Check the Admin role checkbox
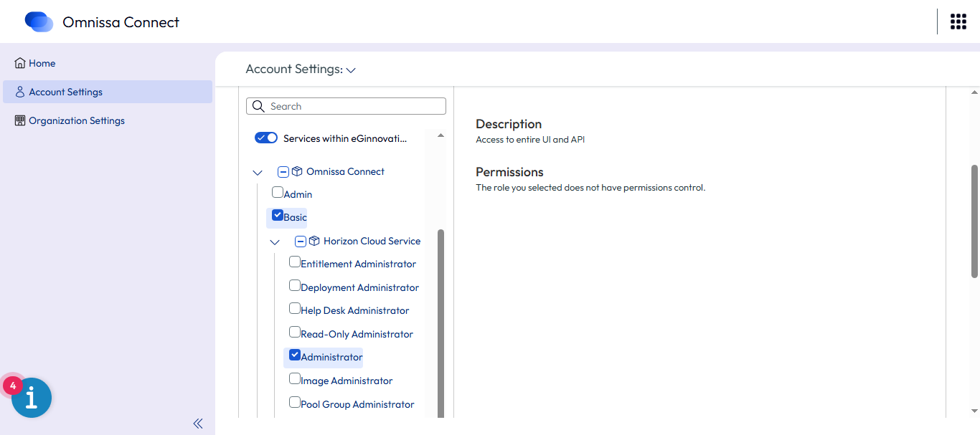Viewport: 980px width, 435px height. pyautogui.click(x=278, y=192)
